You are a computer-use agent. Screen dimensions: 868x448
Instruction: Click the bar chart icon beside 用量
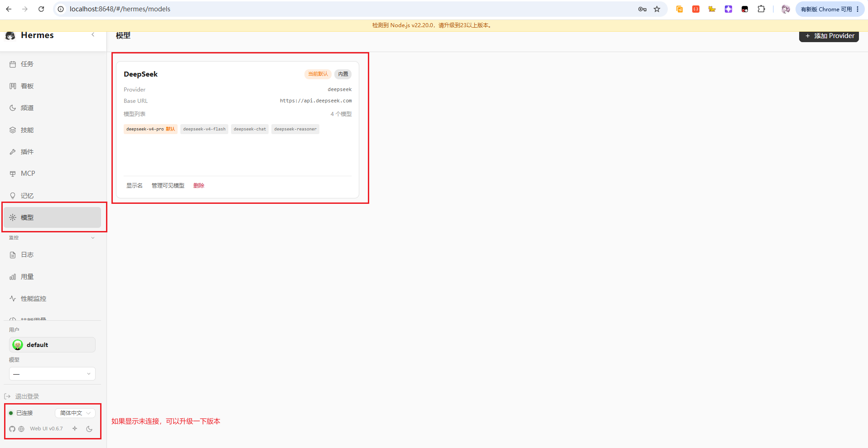coord(13,277)
